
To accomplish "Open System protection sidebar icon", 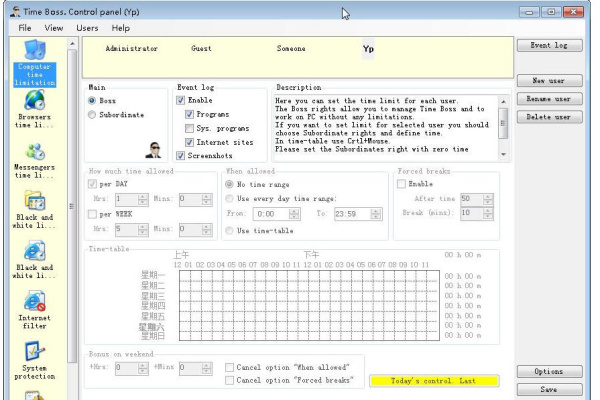I will [34, 354].
